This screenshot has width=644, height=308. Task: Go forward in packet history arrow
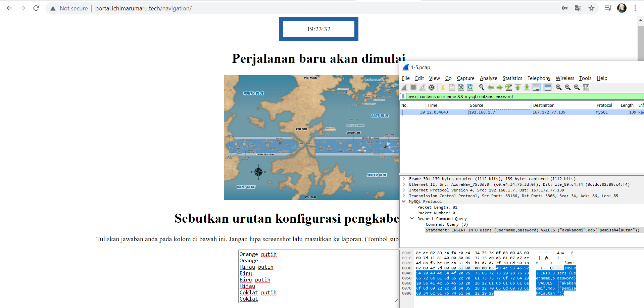[499, 87]
